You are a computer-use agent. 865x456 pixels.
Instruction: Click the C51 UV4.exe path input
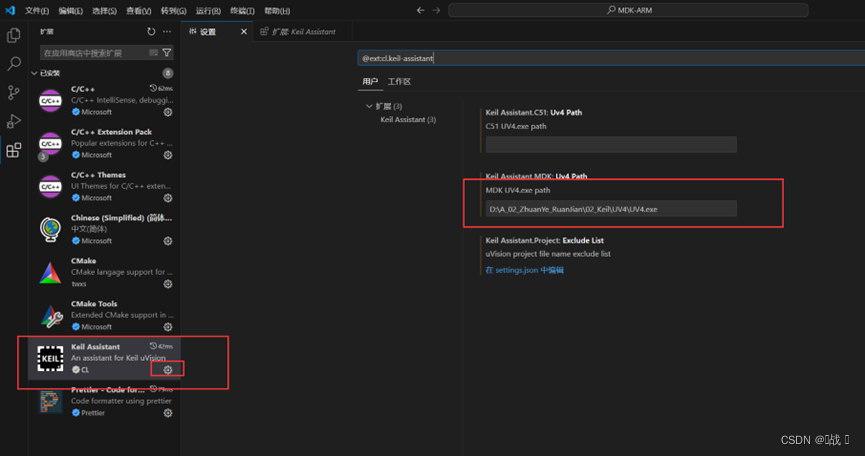pyautogui.click(x=611, y=144)
